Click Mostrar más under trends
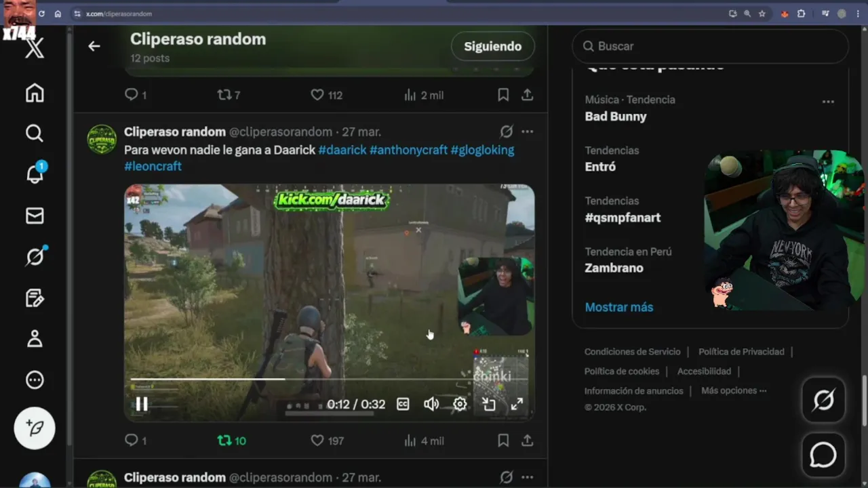The image size is (868, 488). point(618,307)
